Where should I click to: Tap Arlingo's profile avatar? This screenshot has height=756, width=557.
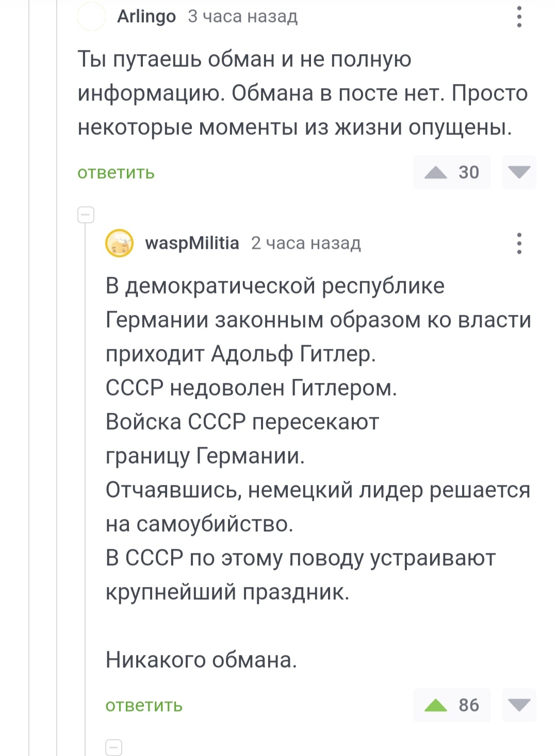tap(91, 17)
